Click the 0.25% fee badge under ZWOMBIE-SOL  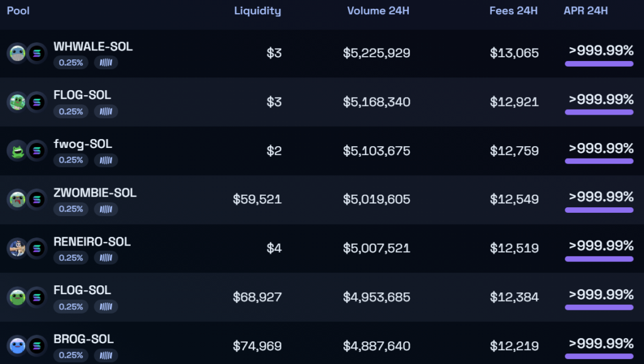pos(71,208)
